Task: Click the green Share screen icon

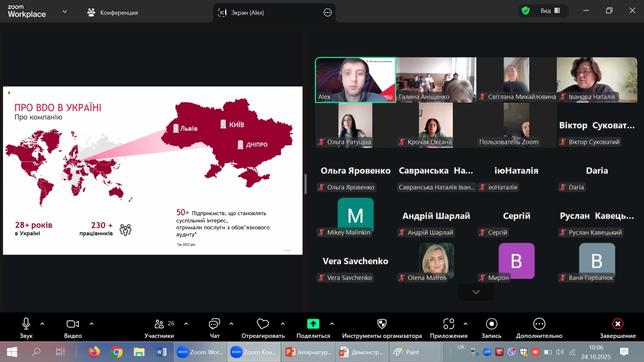Action: point(313,324)
